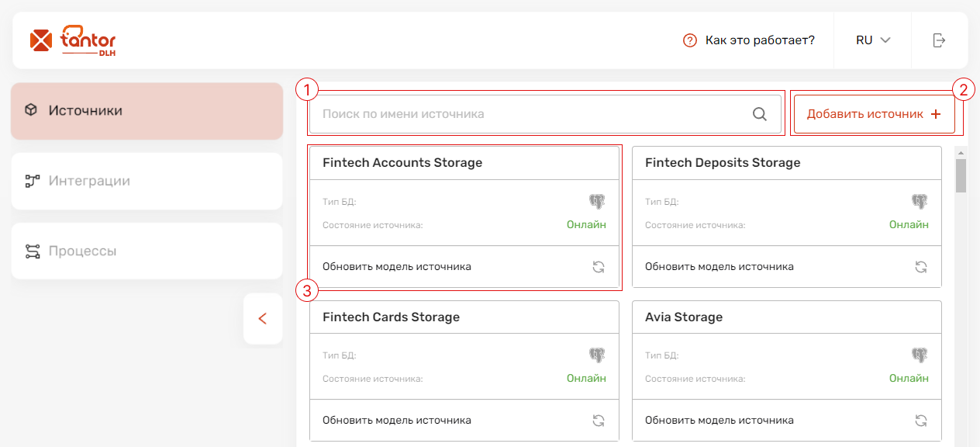Click the search magnifier icon

point(760,114)
